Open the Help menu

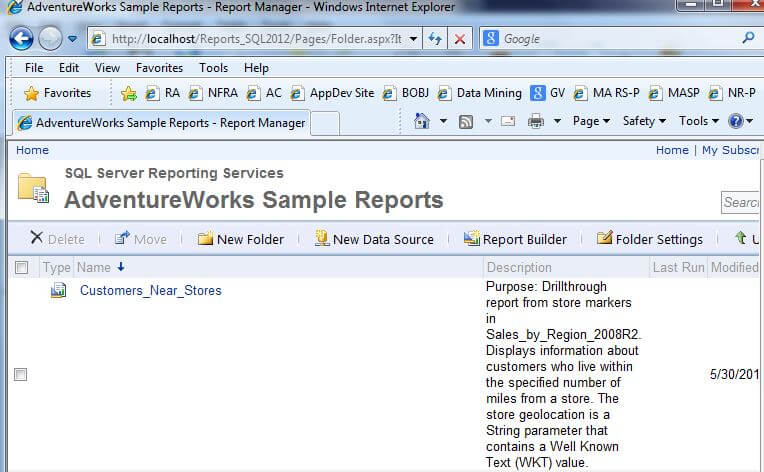point(256,68)
